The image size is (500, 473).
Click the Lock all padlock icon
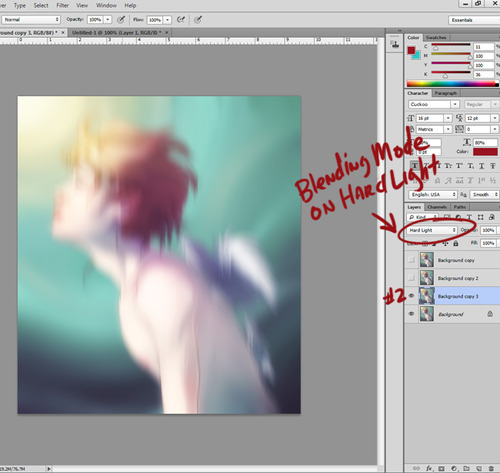pyautogui.click(x=456, y=244)
